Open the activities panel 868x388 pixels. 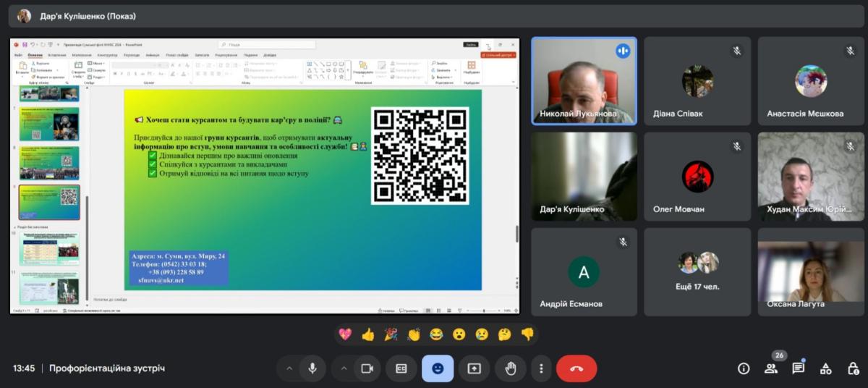pos(826,368)
